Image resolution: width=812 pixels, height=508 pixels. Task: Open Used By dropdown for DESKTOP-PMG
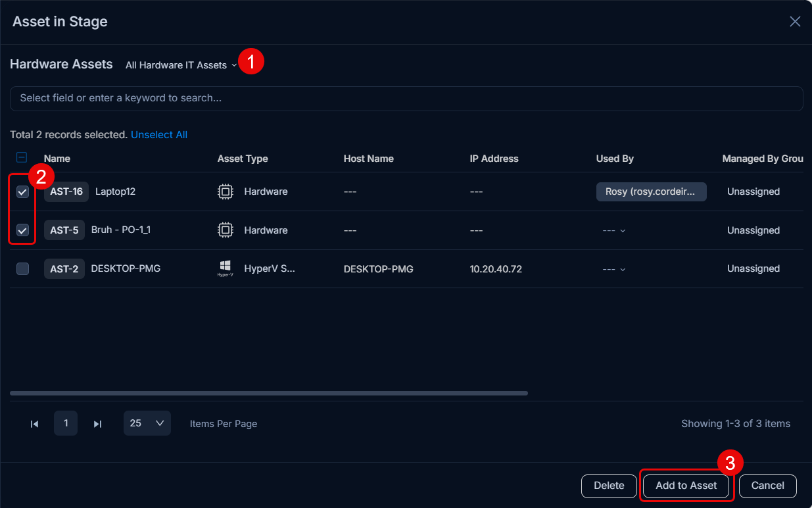coord(614,269)
